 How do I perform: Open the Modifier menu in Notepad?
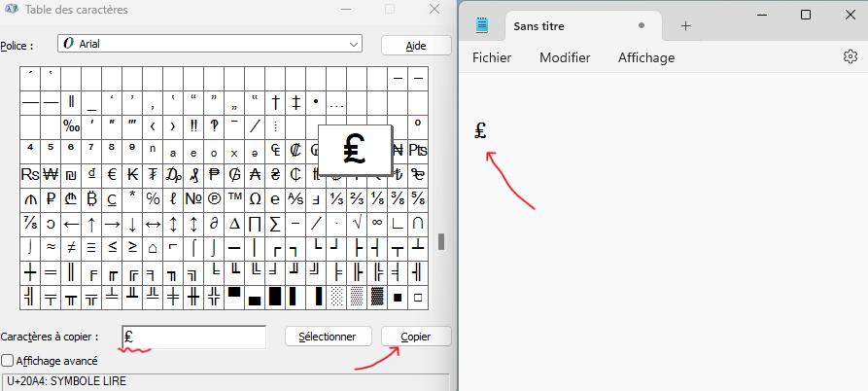pos(565,57)
